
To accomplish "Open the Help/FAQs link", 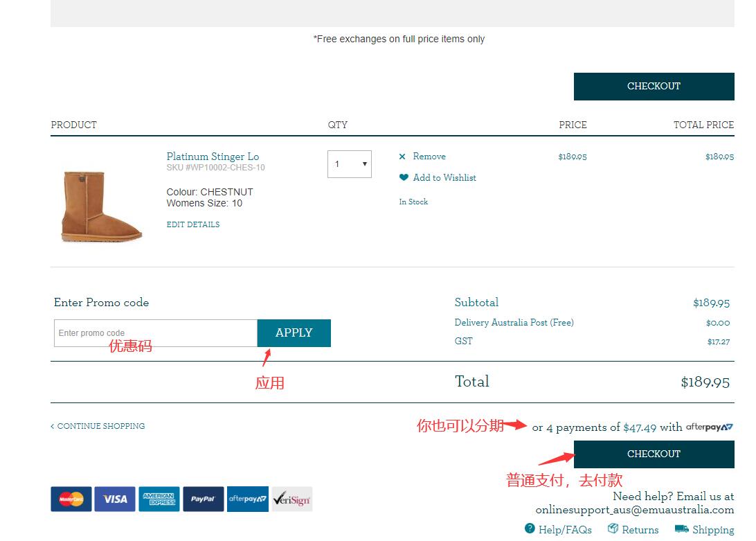I will [564, 530].
